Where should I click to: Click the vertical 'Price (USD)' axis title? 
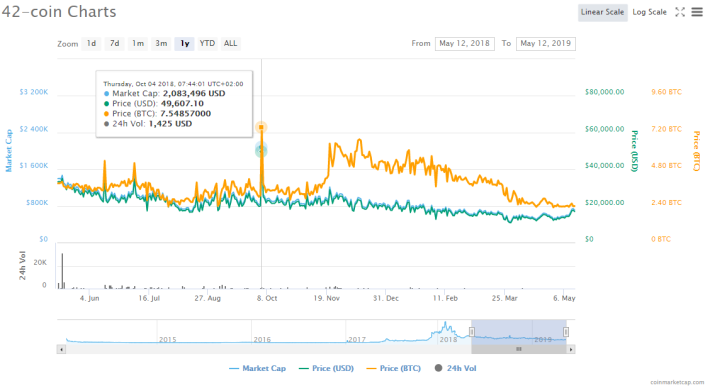point(634,151)
